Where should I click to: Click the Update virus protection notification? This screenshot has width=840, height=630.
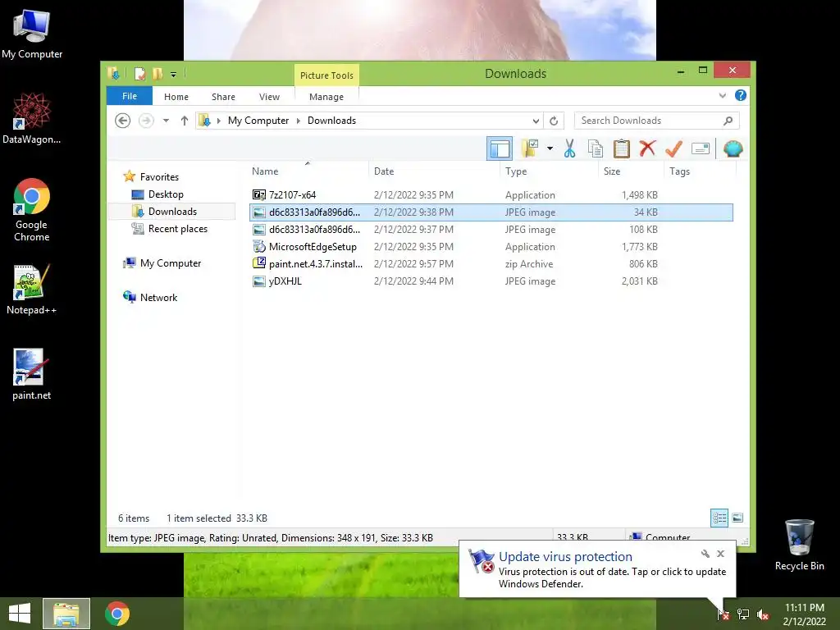click(597, 569)
